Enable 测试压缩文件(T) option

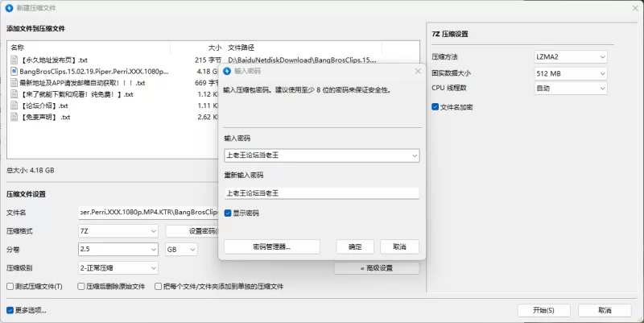pos(10,287)
